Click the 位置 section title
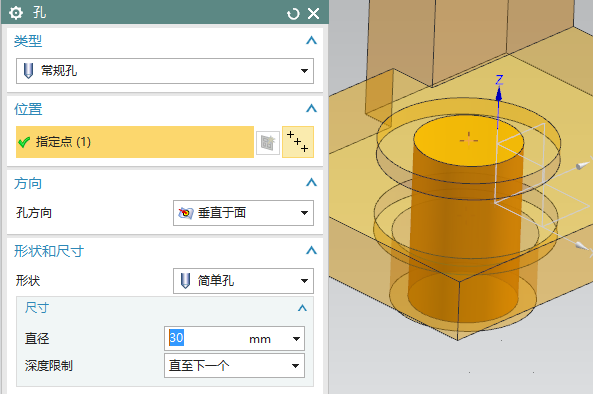This screenshot has width=594, height=394. pos(28,109)
